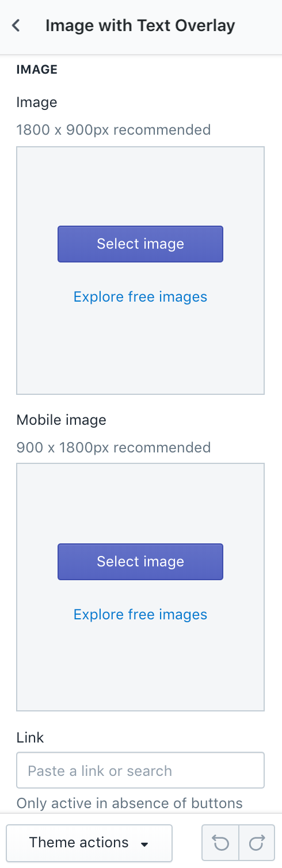
Task: Open the Theme actions dropdown
Action: [89, 843]
